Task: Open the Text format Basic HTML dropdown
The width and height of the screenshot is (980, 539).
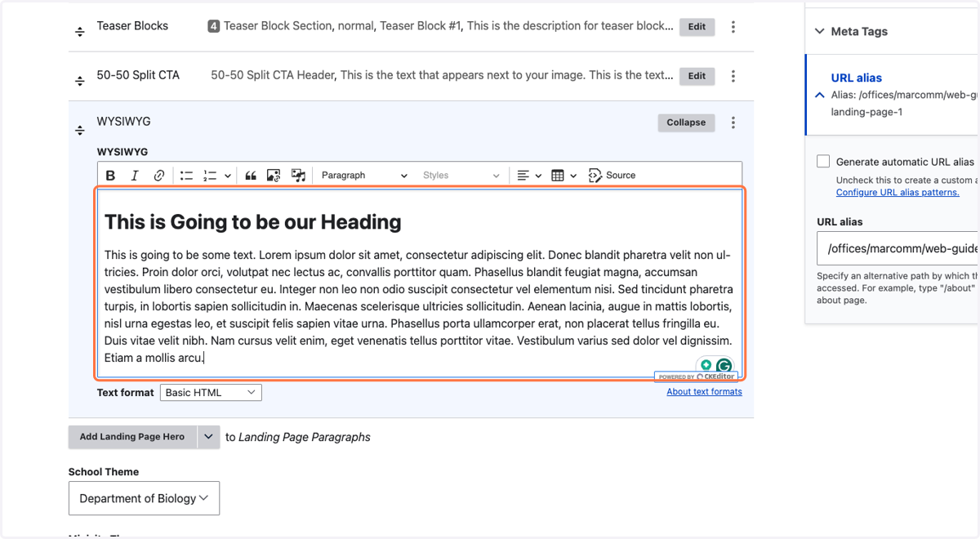Action: coord(211,393)
